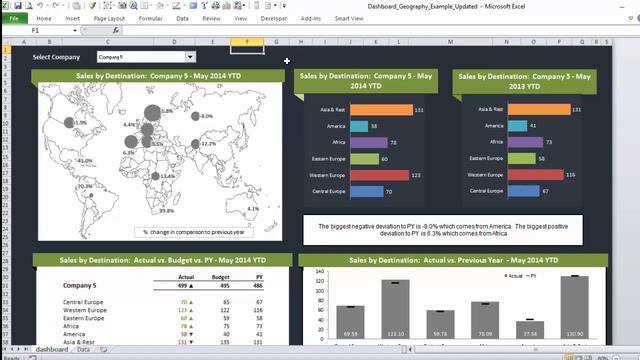640x360 pixels.
Task: Switch to the Home ribbon tab
Action: pyautogui.click(x=44, y=18)
